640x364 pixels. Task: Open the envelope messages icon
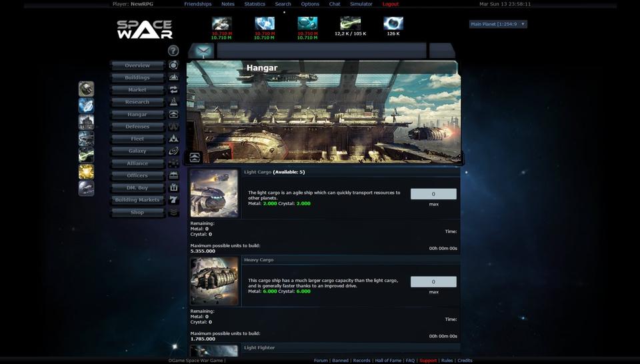click(x=203, y=51)
